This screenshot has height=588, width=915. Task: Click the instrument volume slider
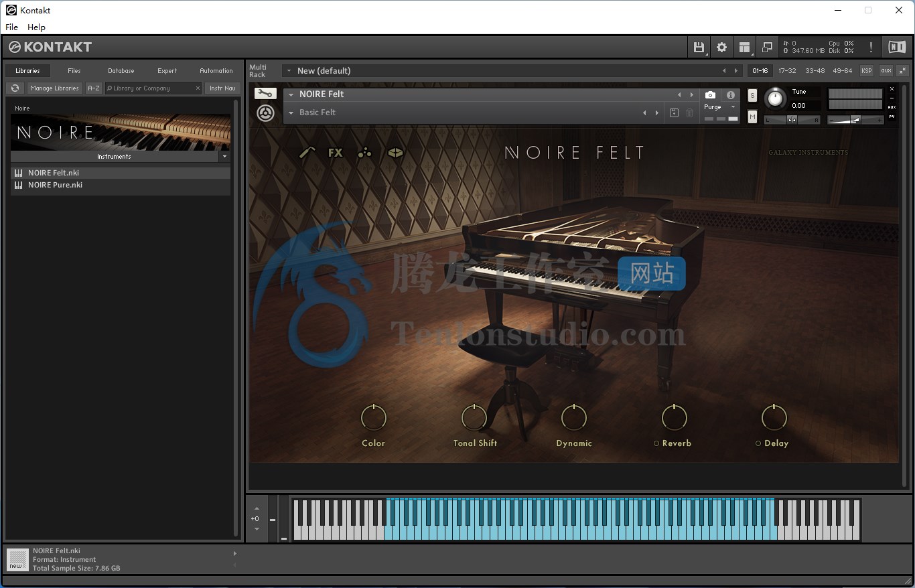[855, 120]
